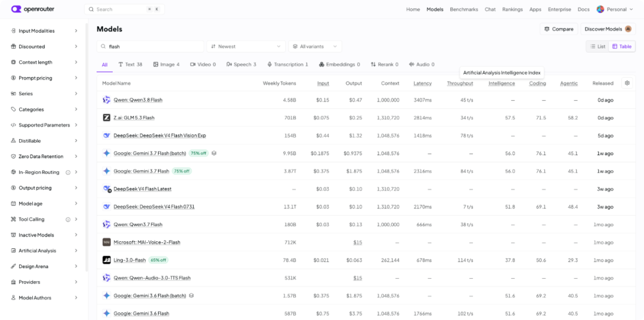Viewport: 644px width, 320px height.
Task: Open the Personal account dropdown
Action: click(x=615, y=9)
